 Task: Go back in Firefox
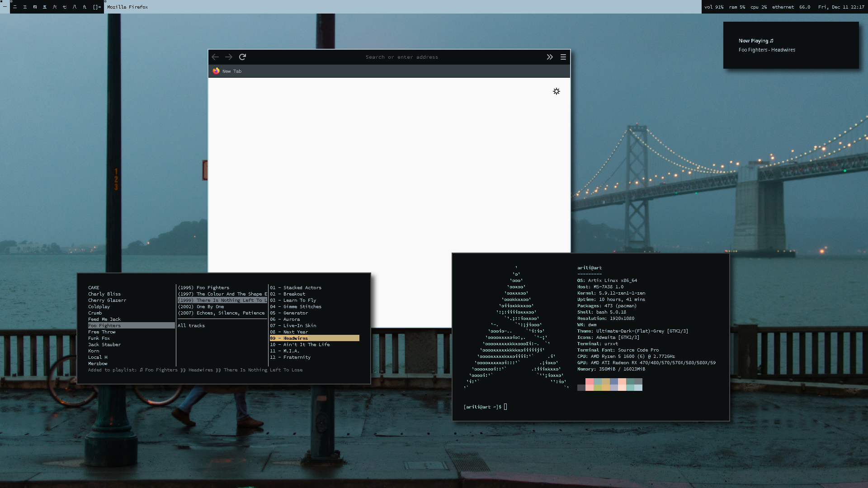click(x=215, y=57)
